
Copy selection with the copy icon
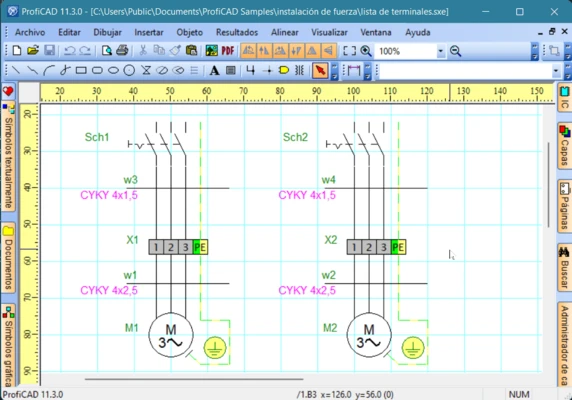[159, 51]
